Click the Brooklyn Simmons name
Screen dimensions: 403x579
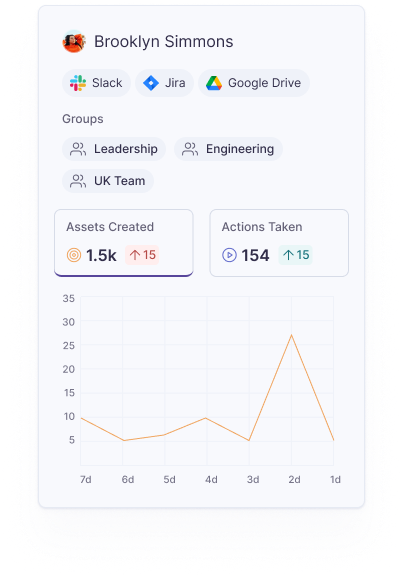tap(164, 41)
